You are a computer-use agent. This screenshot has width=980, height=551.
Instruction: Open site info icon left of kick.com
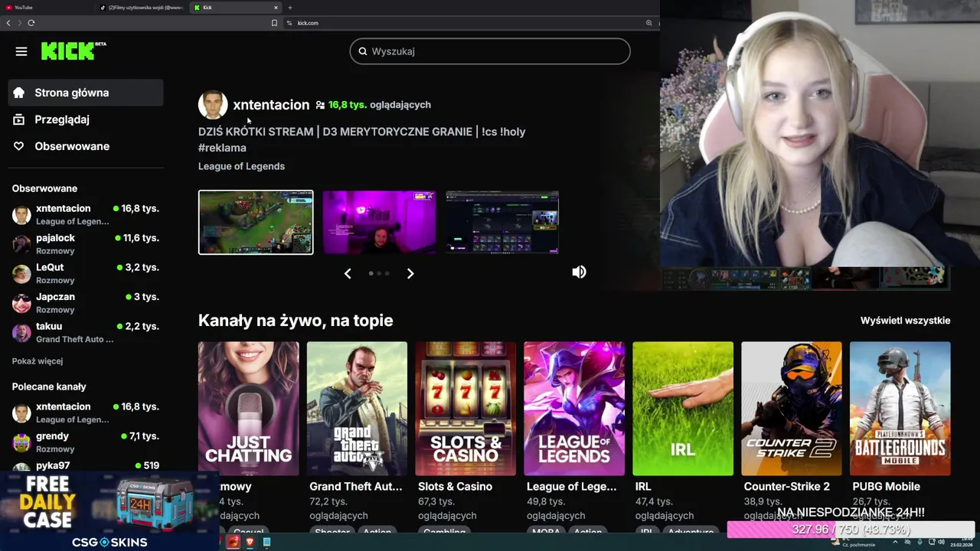tap(289, 23)
